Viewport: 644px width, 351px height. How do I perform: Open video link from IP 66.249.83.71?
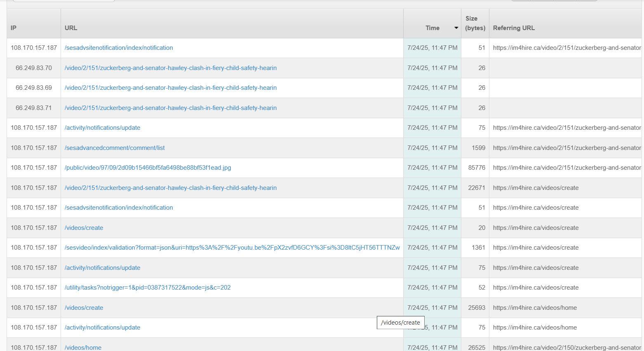[x=170, y=108]
